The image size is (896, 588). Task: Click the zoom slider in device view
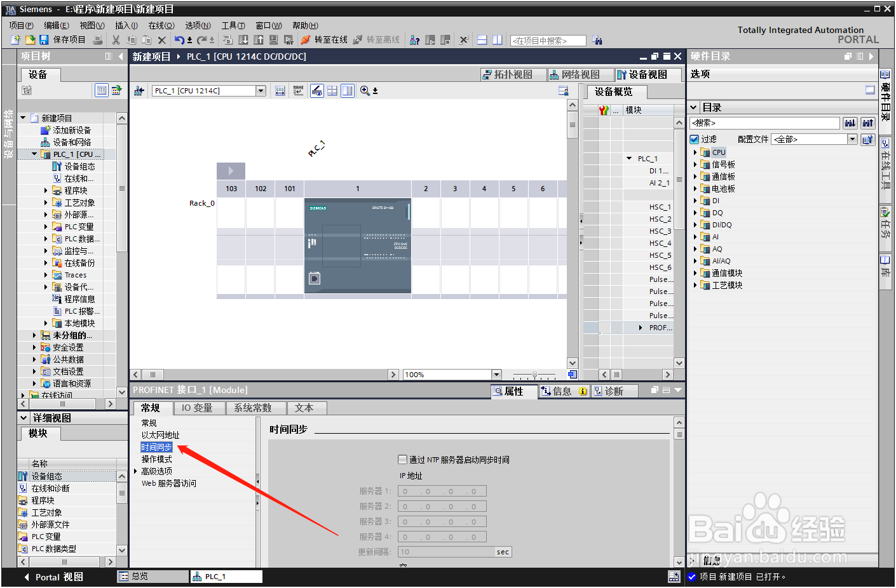click(x=534, y=375)
